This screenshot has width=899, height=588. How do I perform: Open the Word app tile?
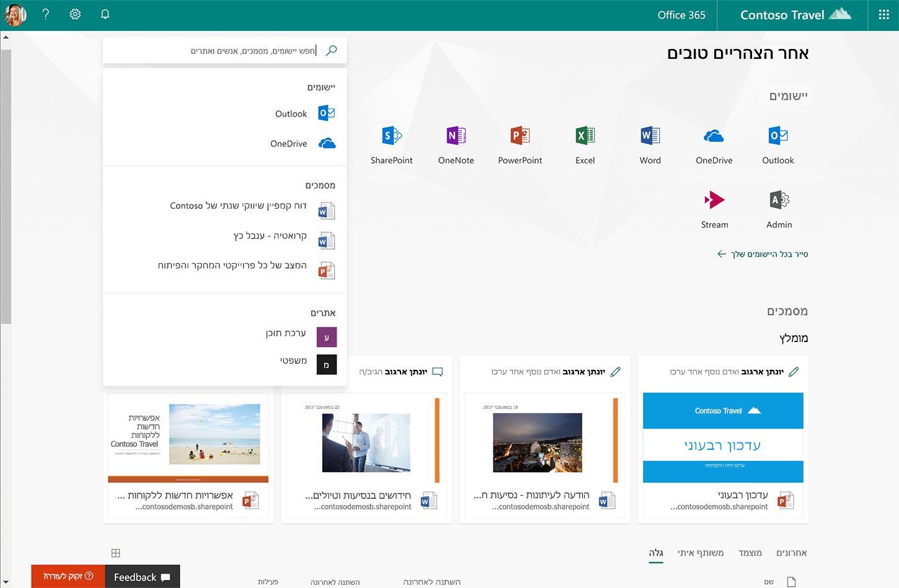coord(650,144)
